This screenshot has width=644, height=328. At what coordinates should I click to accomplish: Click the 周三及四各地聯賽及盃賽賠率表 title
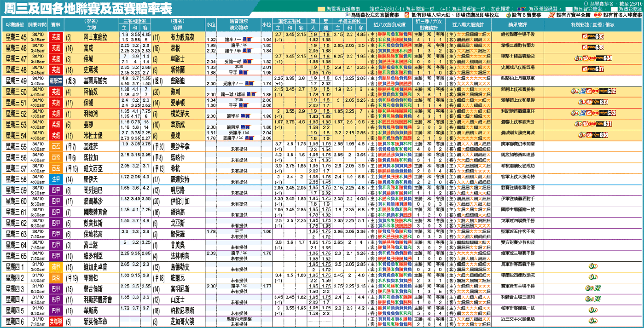88,9
